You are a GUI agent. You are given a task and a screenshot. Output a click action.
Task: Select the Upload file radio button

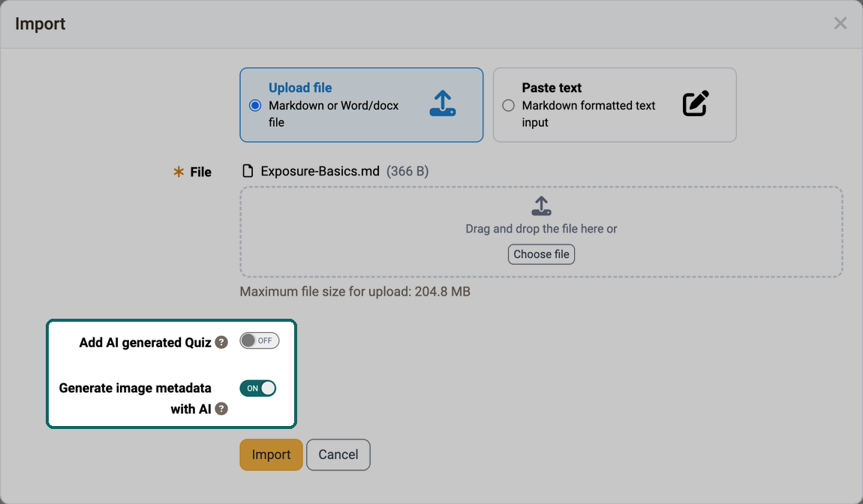(x=255, y=105)
